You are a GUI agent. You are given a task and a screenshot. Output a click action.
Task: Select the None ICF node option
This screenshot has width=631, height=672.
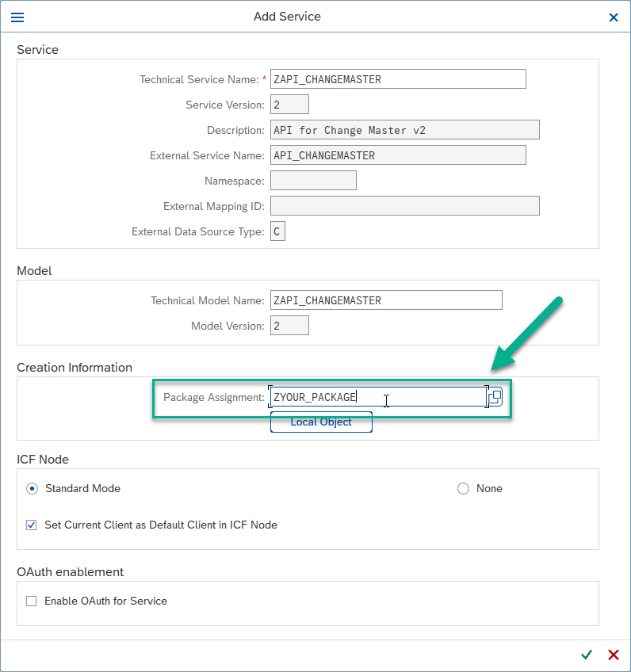point(463,488)
